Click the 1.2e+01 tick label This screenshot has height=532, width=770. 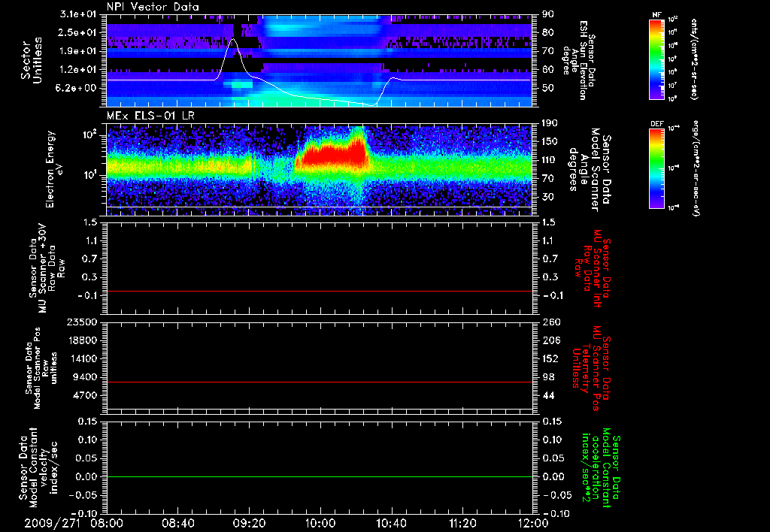pyautogui.click(x=77, y=70)
